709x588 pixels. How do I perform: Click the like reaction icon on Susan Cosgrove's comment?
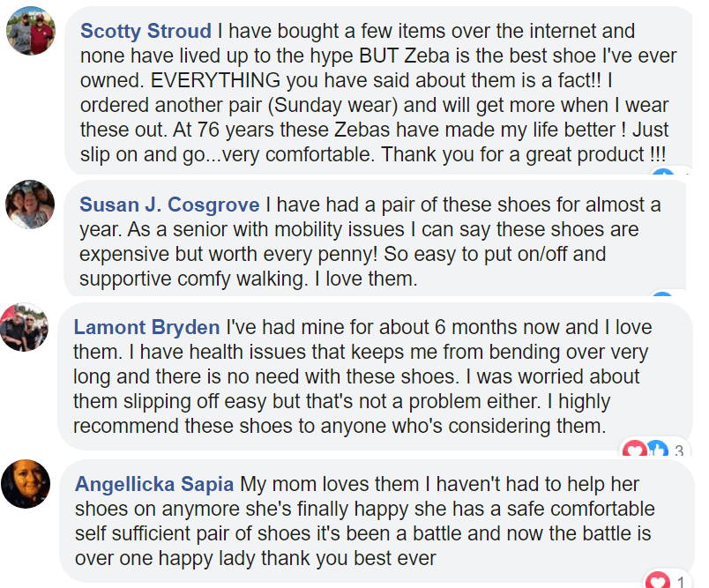(663, 294)
